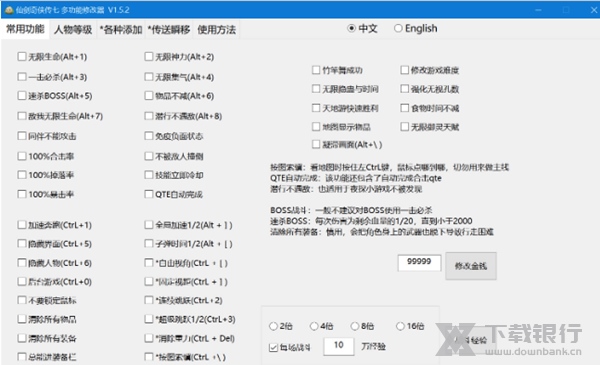600x365 pixels.
Task: Toggle 全局加速1/2(Alt + ]) checkbox
Action: (x=149, y=225)
